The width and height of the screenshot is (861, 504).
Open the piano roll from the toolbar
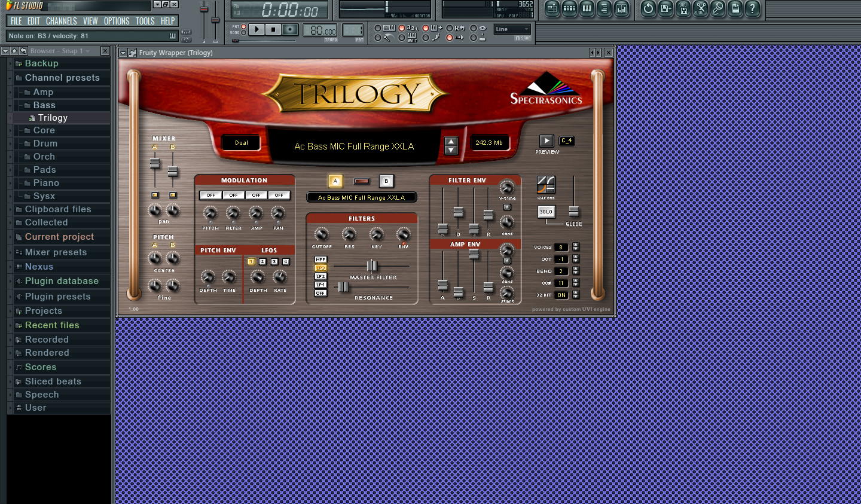point(587,9)
